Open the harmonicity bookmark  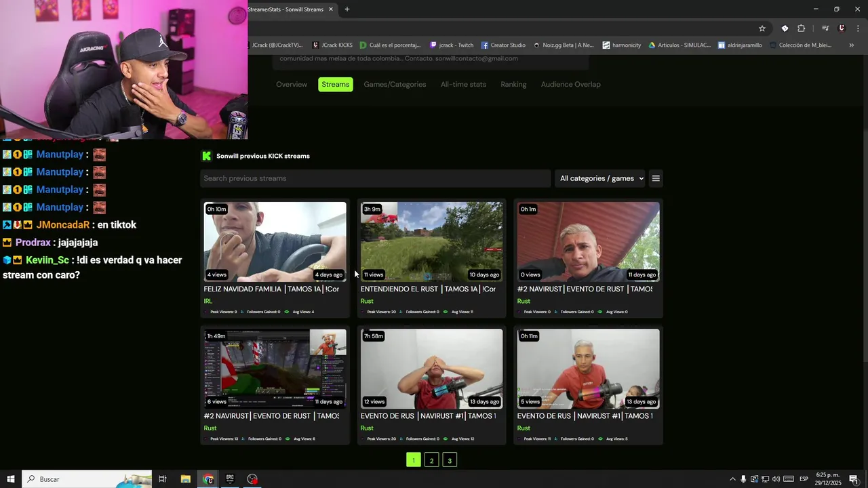[621, 45]
